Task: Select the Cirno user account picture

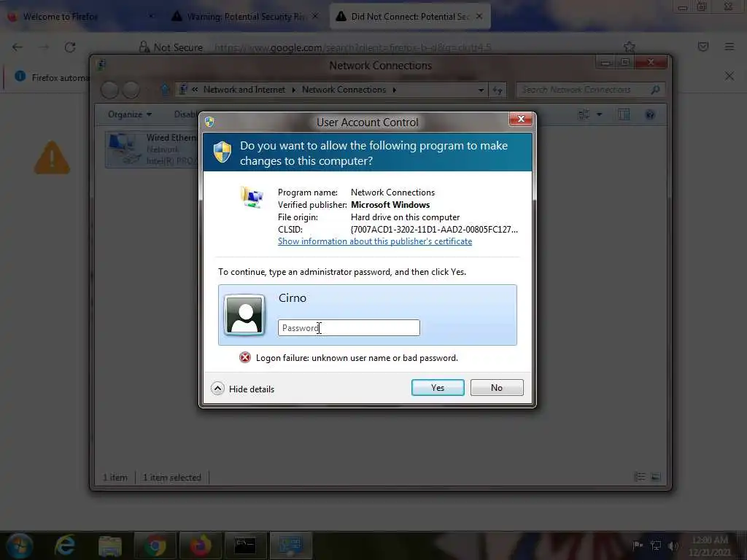Action: point(244,315)
